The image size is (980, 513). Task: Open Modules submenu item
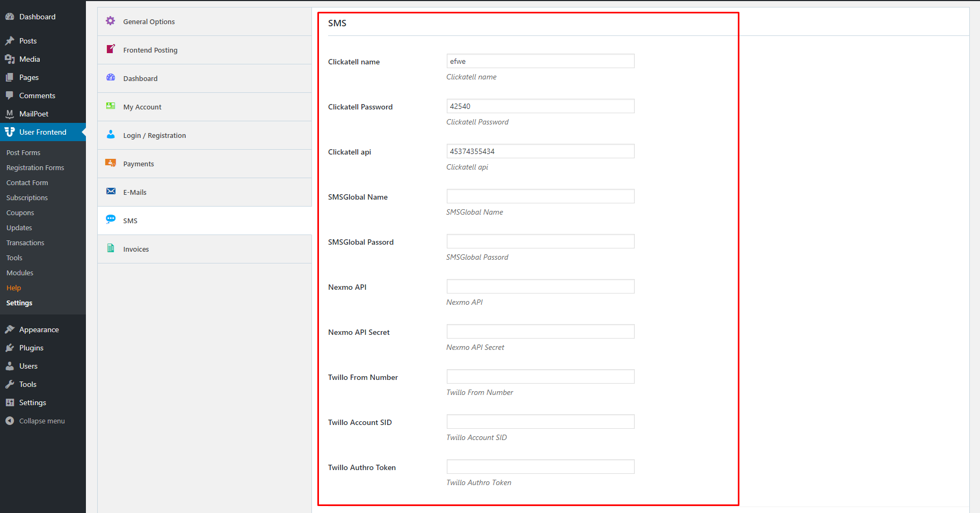(20, 273)
